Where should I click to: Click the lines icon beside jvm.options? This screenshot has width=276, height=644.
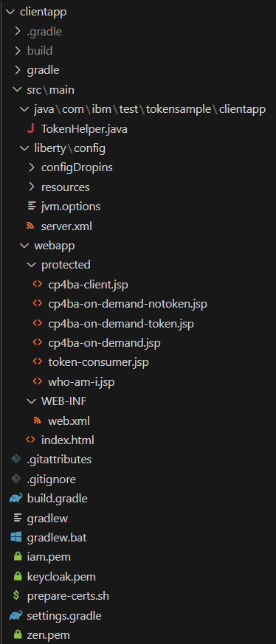tap(31, 206)
